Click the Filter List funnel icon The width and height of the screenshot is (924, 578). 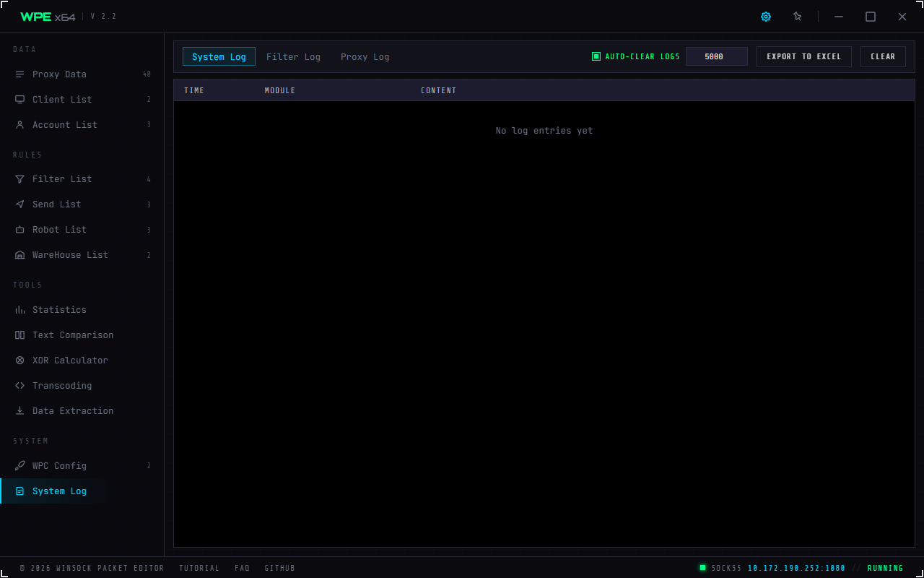19,179
